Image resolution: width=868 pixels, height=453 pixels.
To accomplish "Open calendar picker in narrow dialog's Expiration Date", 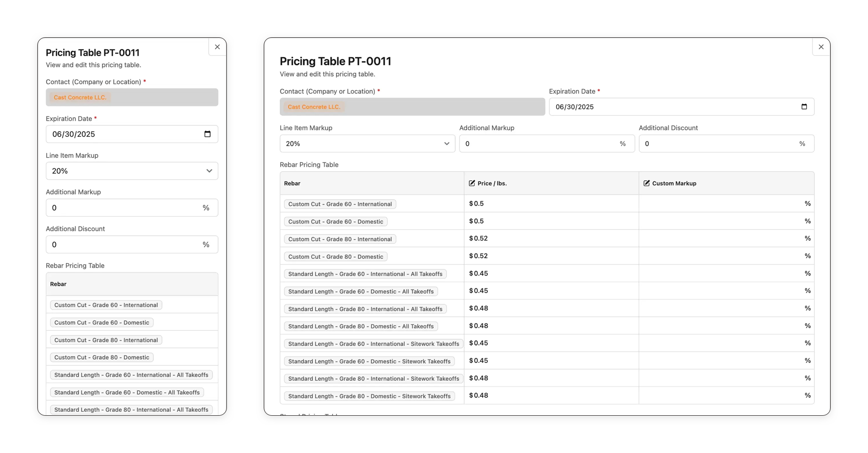I will 207,134.
